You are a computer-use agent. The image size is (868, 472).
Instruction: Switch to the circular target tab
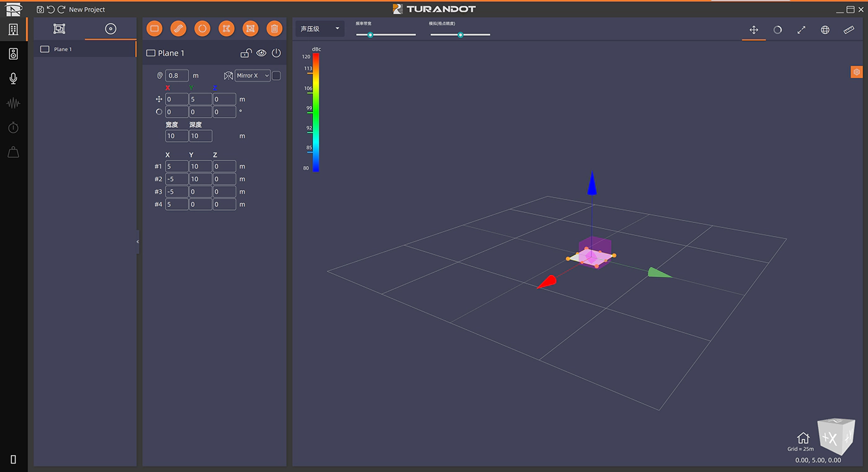110,28
